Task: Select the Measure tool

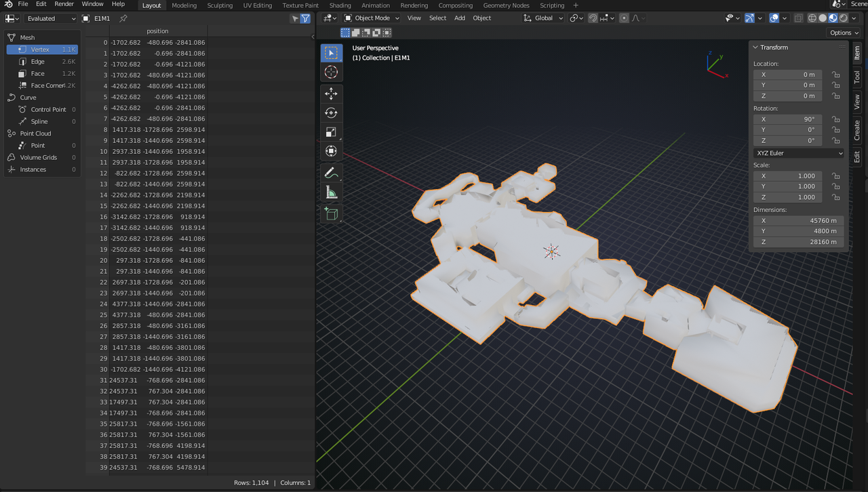Action: 331,192
